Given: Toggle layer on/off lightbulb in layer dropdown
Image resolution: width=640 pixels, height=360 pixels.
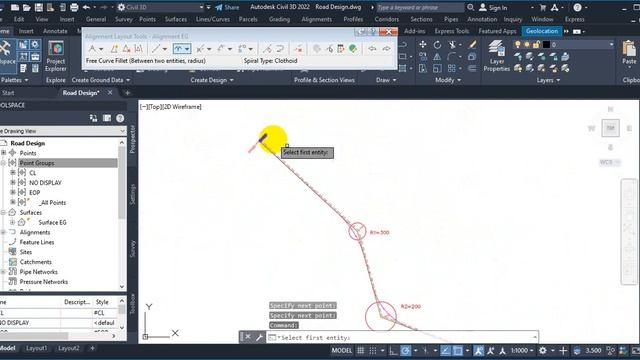Looking at the screenshot, I should click(x=518, y=44).
